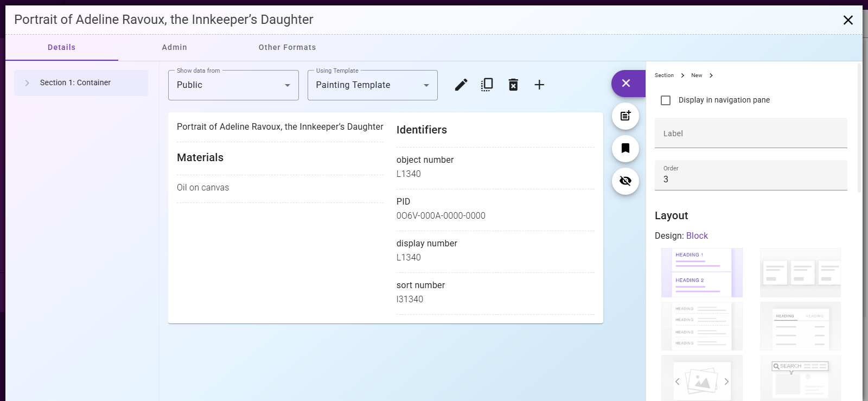Click the pencil edit template icon
The width and height of the screenshot is (868, 401).
pyautogui.click(x=461, y=85)
